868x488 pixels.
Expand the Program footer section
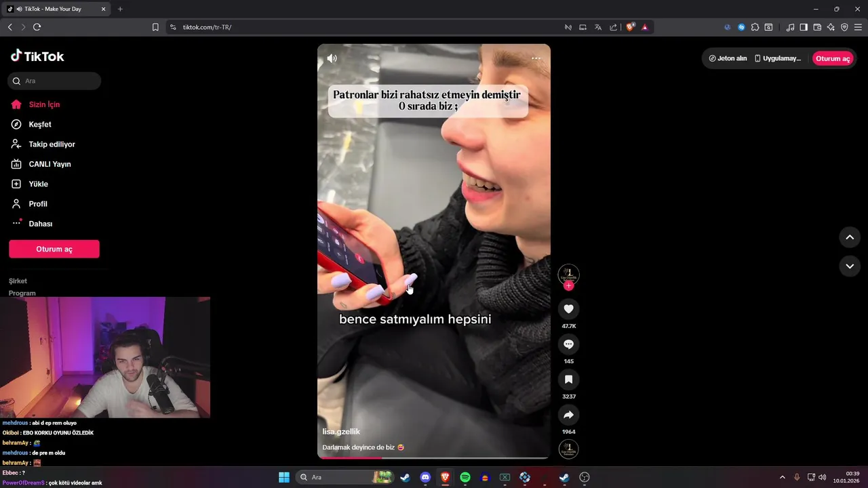coord(22,293)
